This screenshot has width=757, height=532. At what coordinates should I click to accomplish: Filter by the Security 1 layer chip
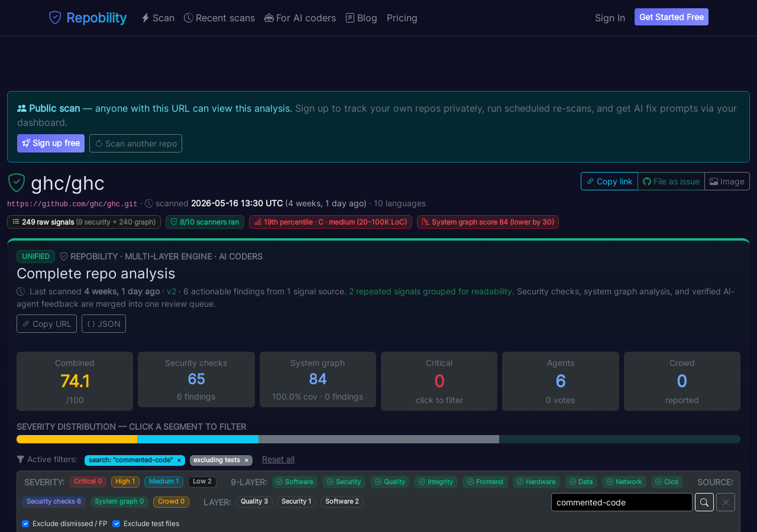click(296, 502)
